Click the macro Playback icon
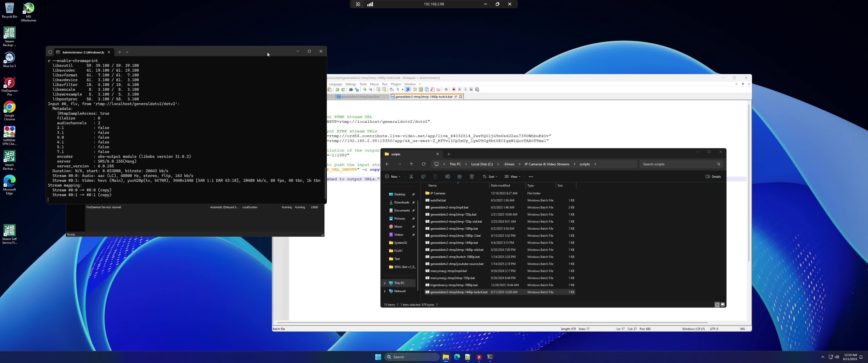The width and height of the screenshot is (868, 363). pyautogui.click(x=466, y=89)
